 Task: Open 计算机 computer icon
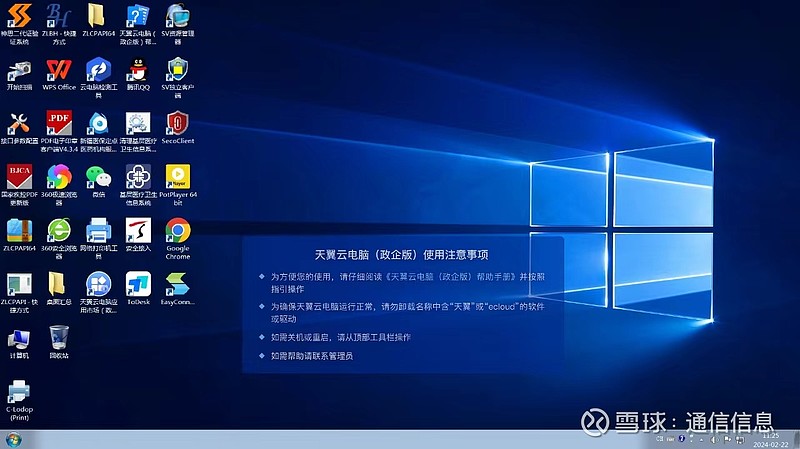click(x=19, y=343)
